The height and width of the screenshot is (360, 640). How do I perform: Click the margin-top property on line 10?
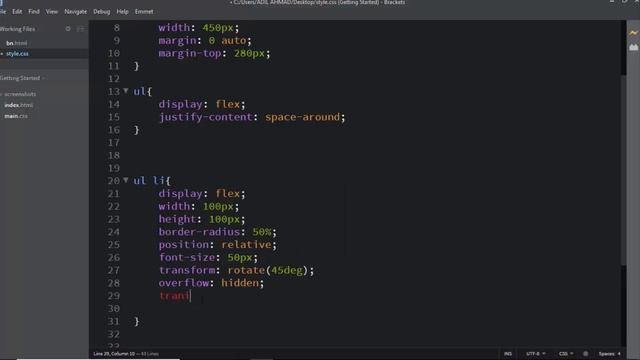click(x=190, y=53)
